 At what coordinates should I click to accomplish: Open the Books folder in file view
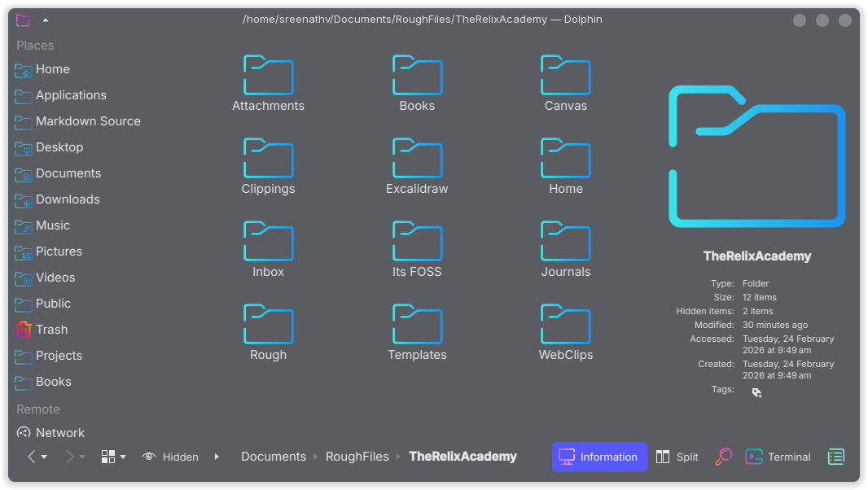417,83
